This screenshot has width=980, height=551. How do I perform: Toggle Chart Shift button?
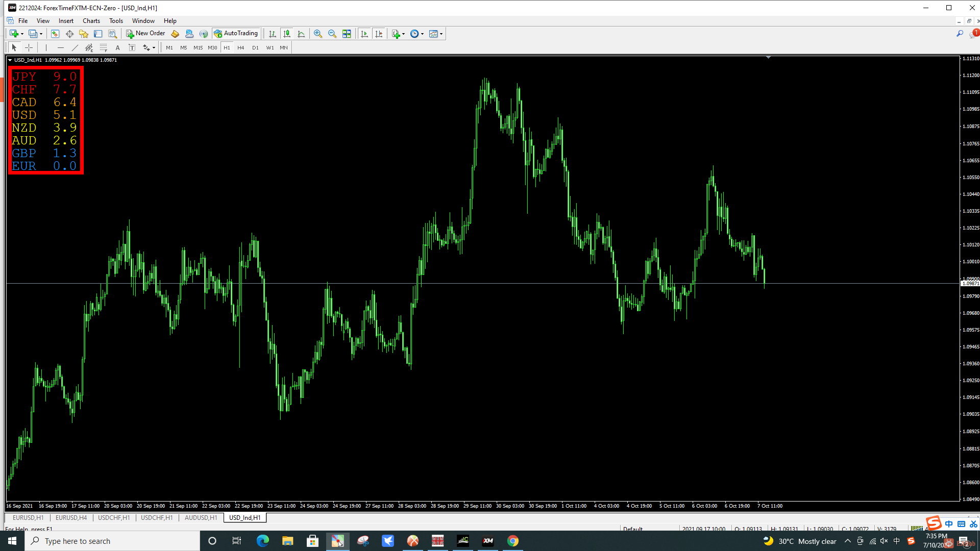379,34
